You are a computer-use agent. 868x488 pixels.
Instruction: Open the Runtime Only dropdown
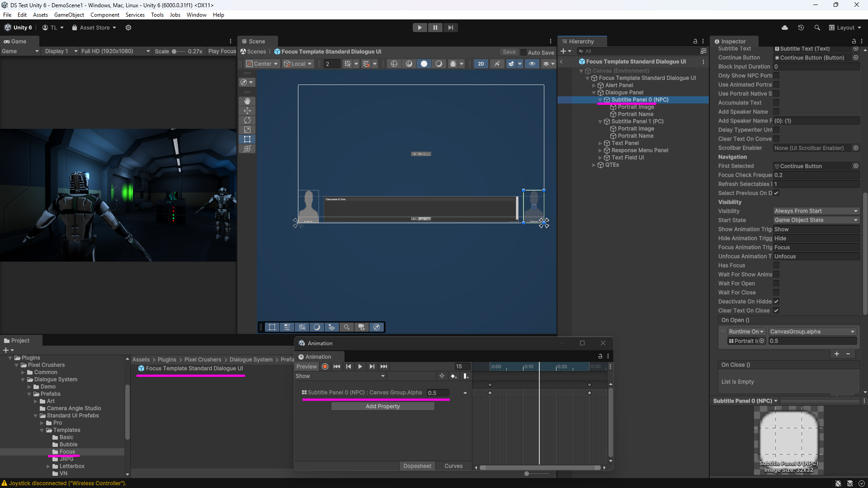coord(746,332)
